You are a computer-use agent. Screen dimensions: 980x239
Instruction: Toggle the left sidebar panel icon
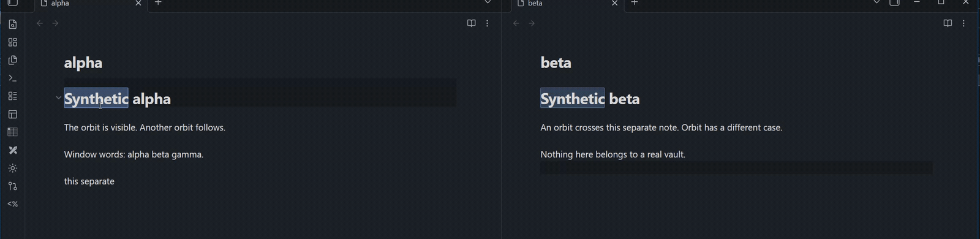pyautogui.click(x=12, y=2)
